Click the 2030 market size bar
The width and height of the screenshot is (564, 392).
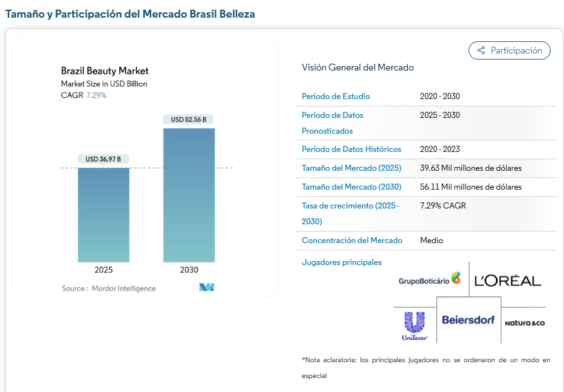[188, 194]
